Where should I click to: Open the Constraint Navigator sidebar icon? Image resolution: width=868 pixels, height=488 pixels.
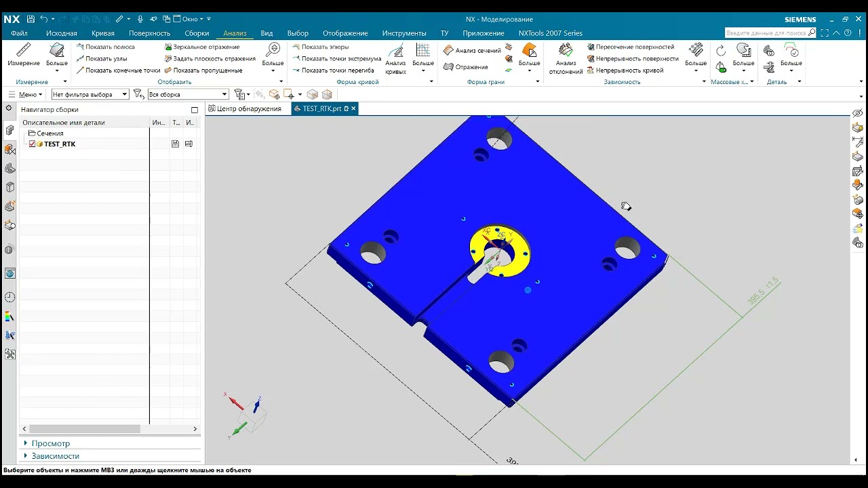[x=9, y=148]
